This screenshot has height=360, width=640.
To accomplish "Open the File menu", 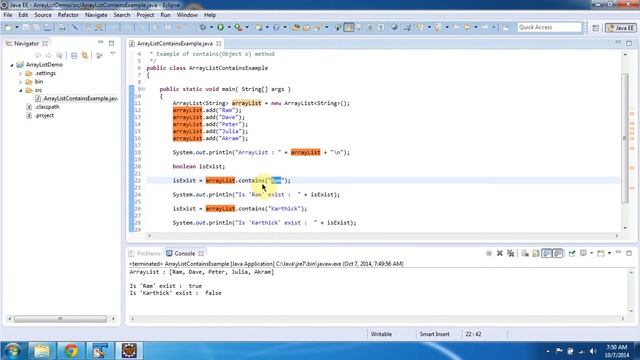I will [8, 15].
